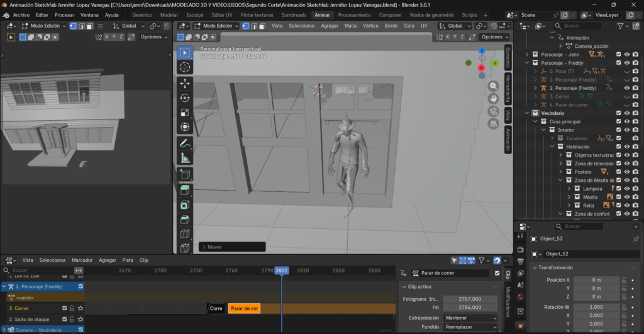
Task: Select the Select Box tool in the 3D viewport
Action: point(185,53)
